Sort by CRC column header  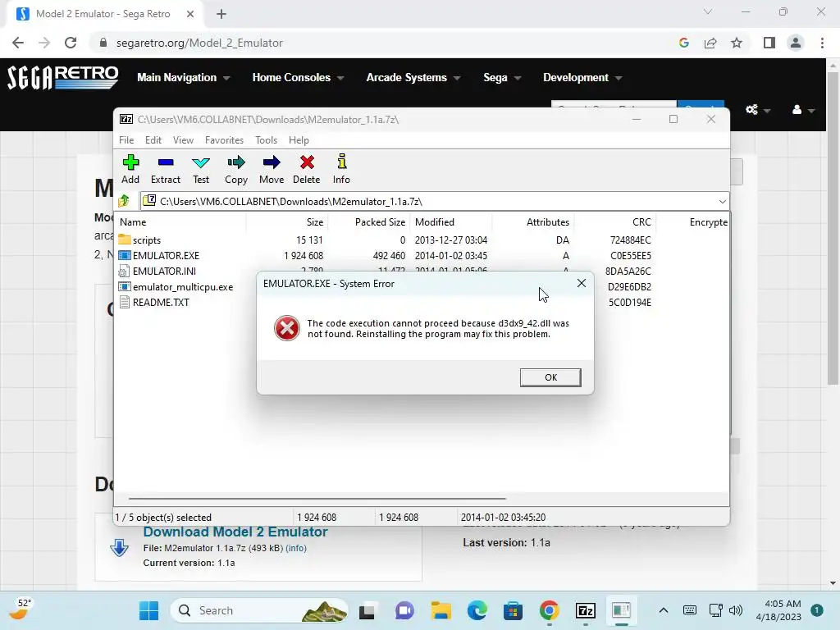[x=615, y=221]
